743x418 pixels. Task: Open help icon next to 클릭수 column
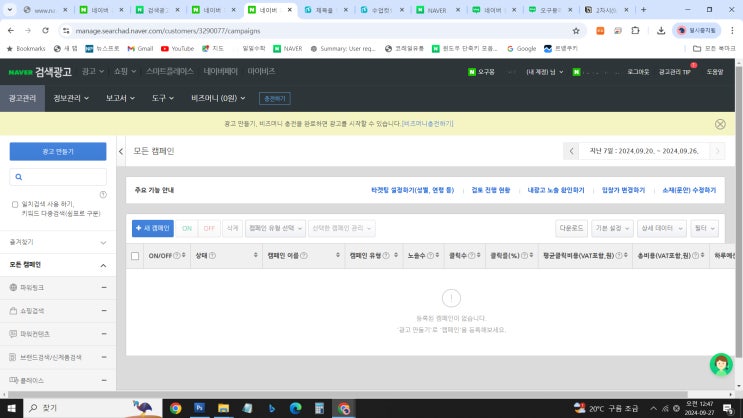471,256
